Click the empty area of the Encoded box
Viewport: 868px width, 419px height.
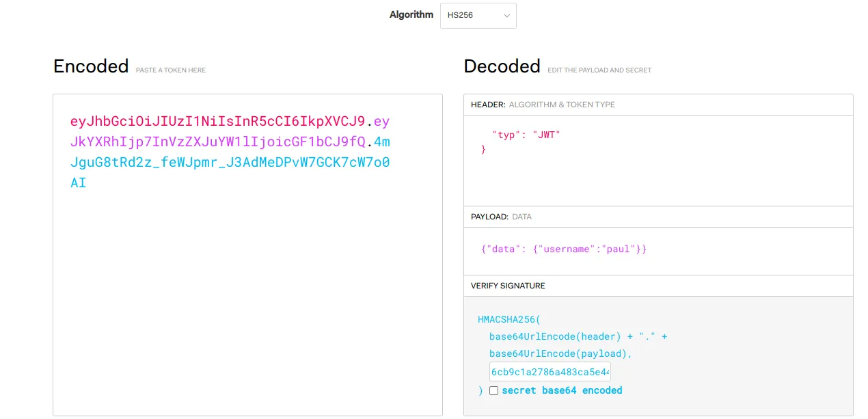pos(247,308)
